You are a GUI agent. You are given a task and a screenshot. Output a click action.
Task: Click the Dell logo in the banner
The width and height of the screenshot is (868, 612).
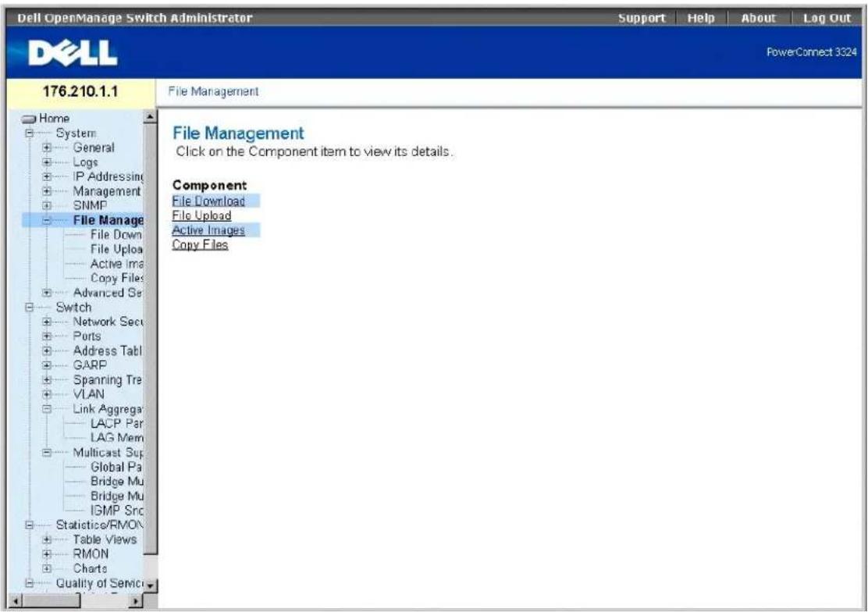[73, 54]
